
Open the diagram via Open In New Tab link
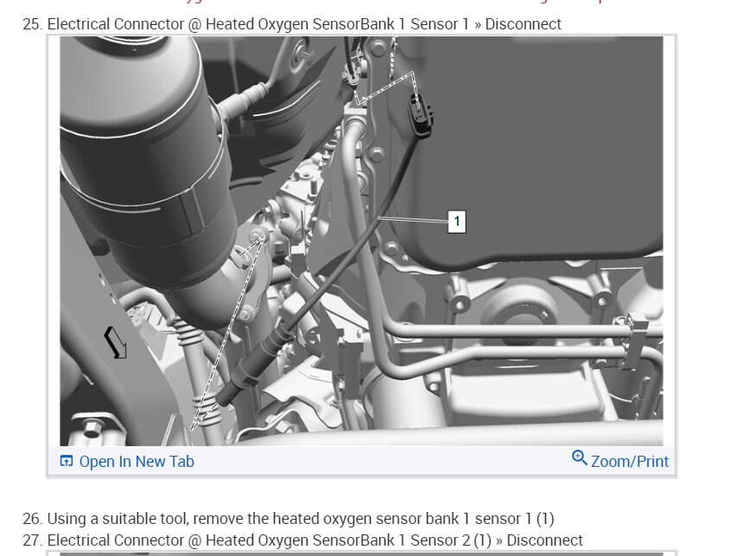(x=137, y=462)
